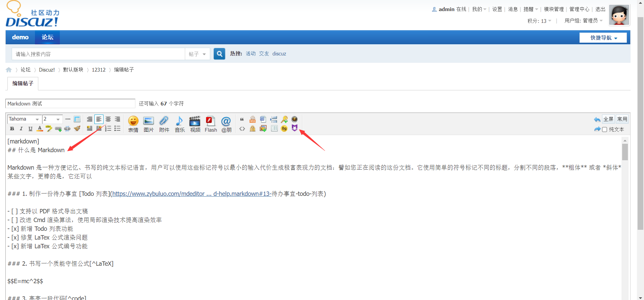This screenshot has width=644, height=300.
Task: Click hot search term 活动
Action: 251,54
